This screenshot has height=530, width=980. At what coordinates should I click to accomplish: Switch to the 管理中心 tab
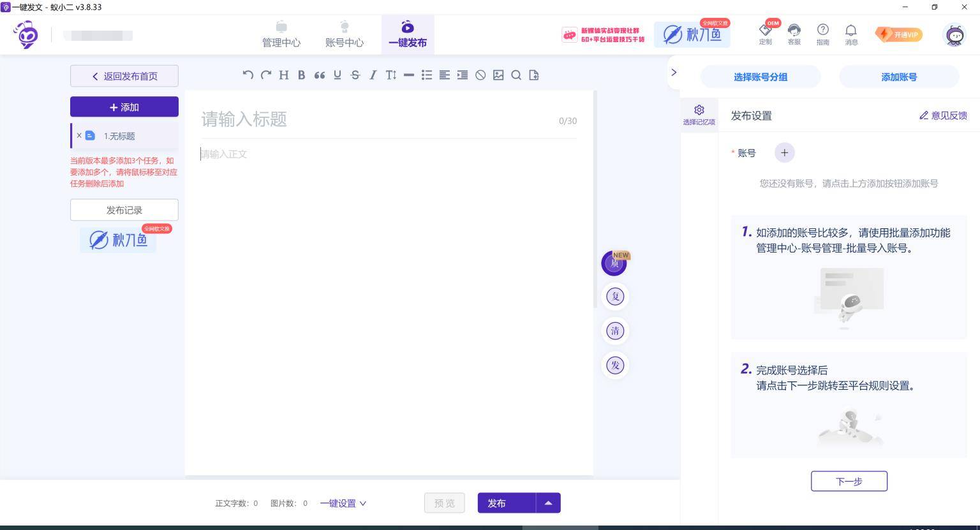coord(281,34)
